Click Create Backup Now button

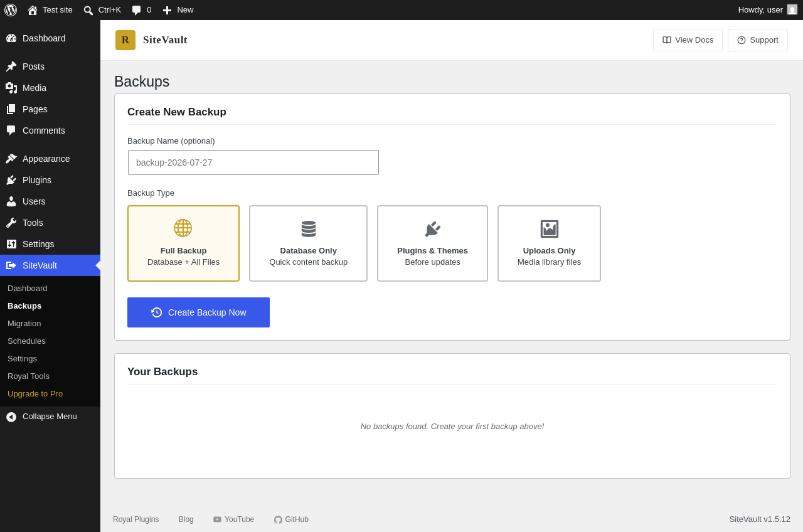(198, 312)
